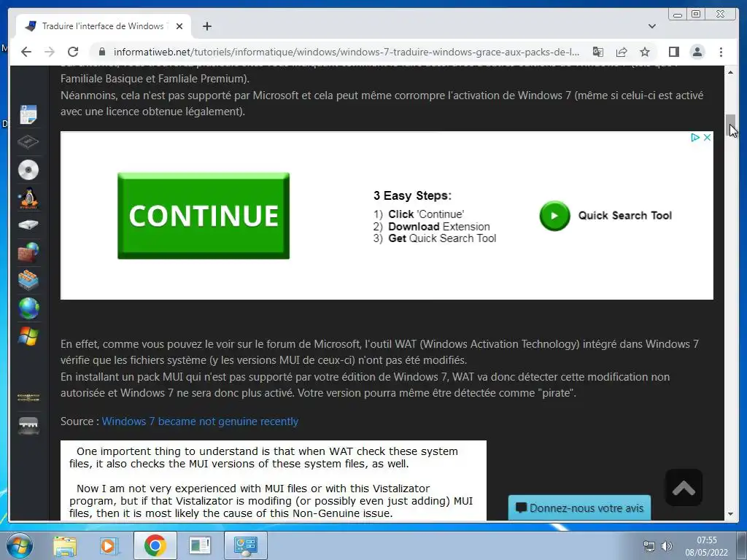
Task: Click the page scrollbar up arrow
Action: point(731,72)
